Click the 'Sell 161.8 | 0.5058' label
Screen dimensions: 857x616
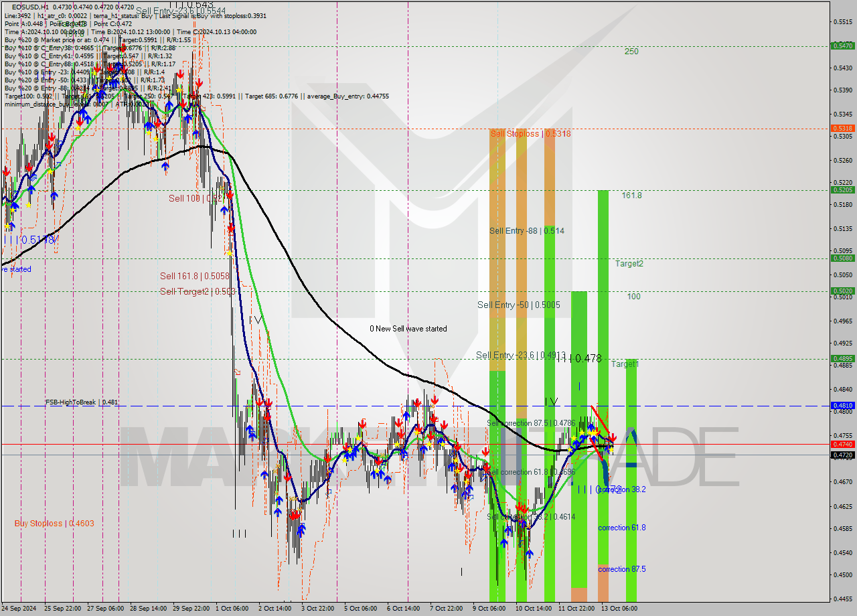(x=195, y=276)
